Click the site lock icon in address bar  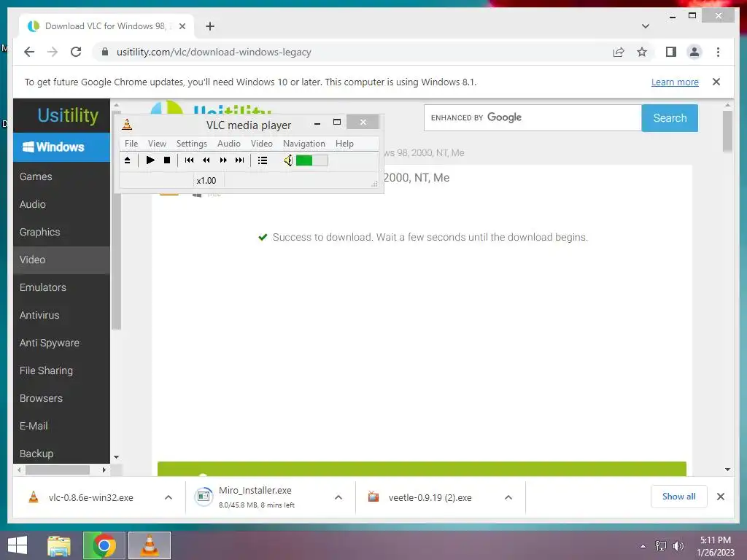click(105, 52)
